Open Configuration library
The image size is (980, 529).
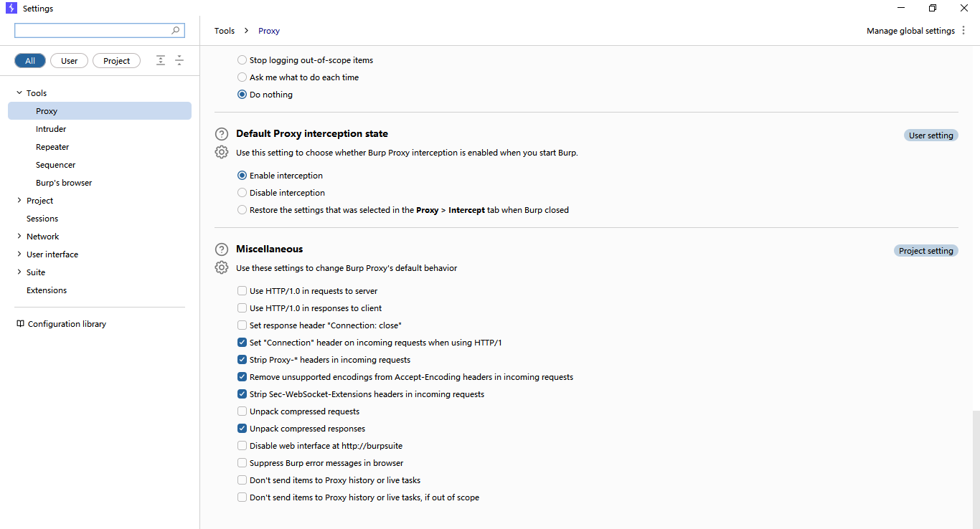pos(67,324)
